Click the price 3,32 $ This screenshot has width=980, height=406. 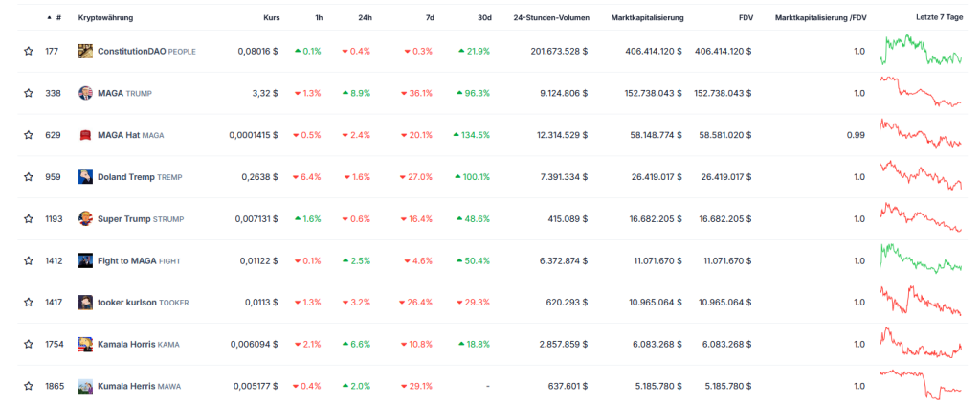(265, 93)
